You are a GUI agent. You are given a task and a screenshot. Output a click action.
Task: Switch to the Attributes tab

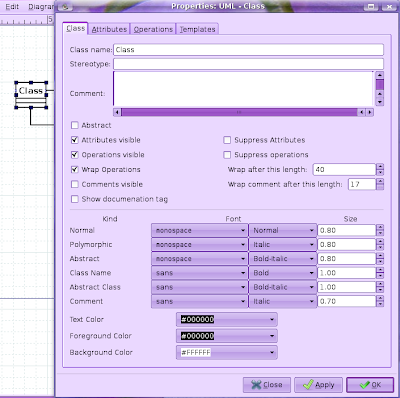(109, 29)
